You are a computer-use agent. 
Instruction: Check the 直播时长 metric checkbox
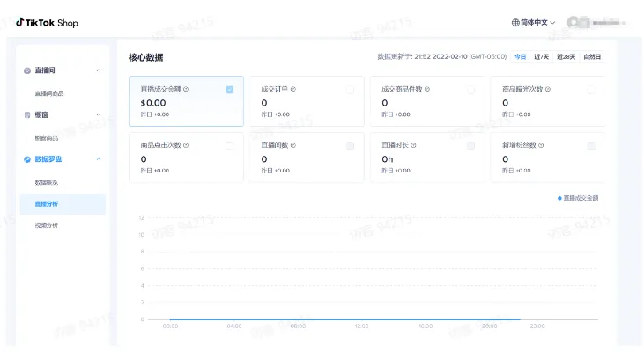pos(470,146)
